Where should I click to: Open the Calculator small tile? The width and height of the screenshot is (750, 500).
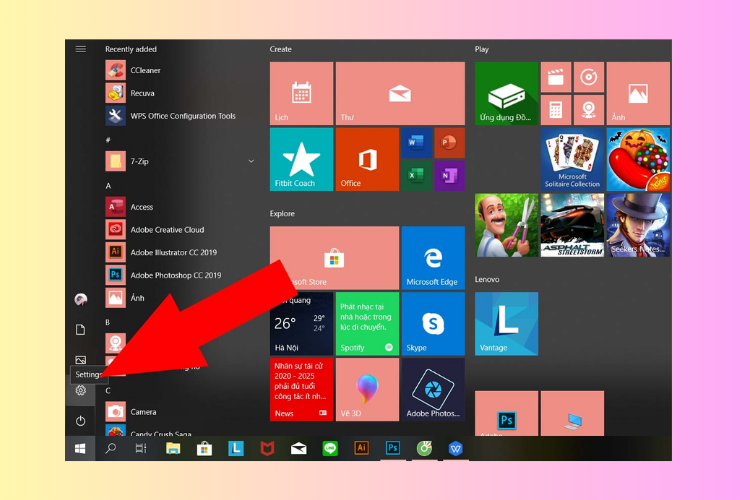(x=556, y=110)
